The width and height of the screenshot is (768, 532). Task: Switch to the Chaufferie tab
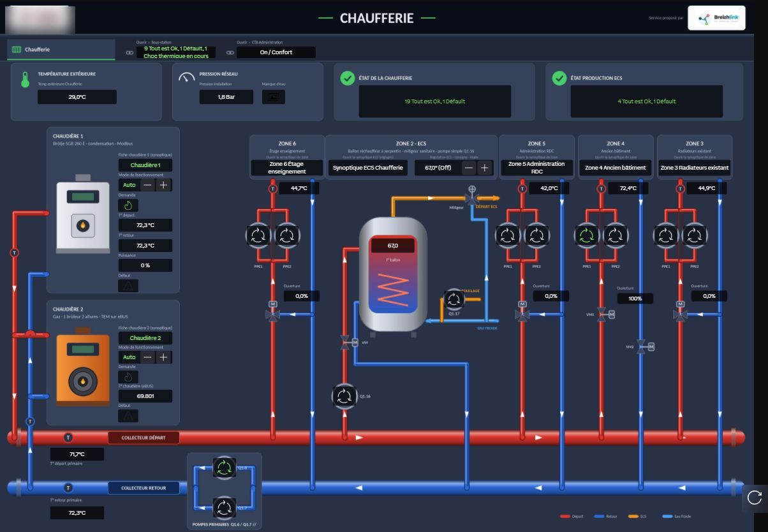tap(61, 50)
